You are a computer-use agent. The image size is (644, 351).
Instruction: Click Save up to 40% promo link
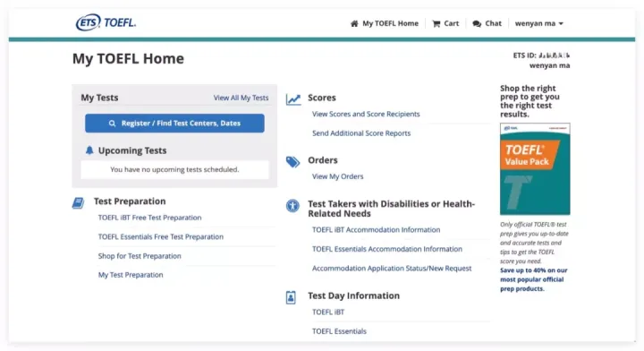(533, 279)
